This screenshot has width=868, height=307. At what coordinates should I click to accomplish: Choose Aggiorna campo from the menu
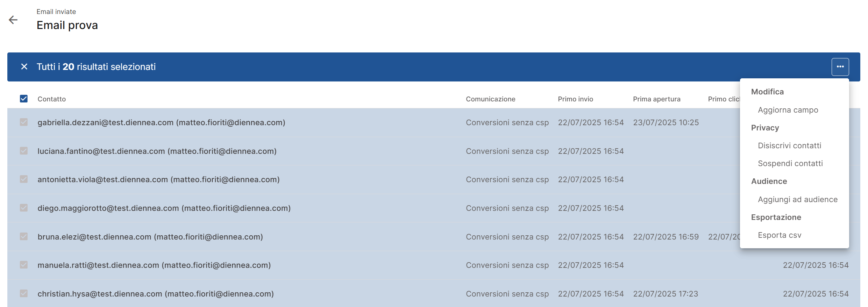[x=788, y=110]
